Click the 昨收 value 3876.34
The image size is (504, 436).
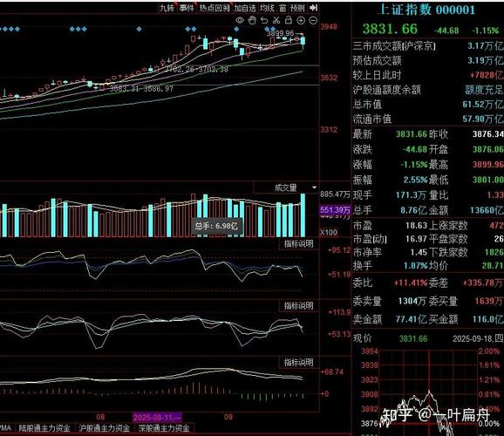(488, 133)
